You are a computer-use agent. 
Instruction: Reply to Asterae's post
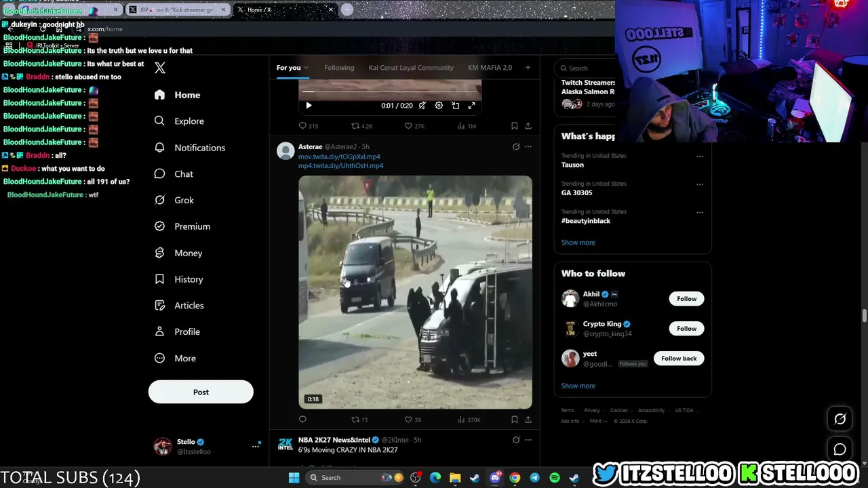click(302, 420)
